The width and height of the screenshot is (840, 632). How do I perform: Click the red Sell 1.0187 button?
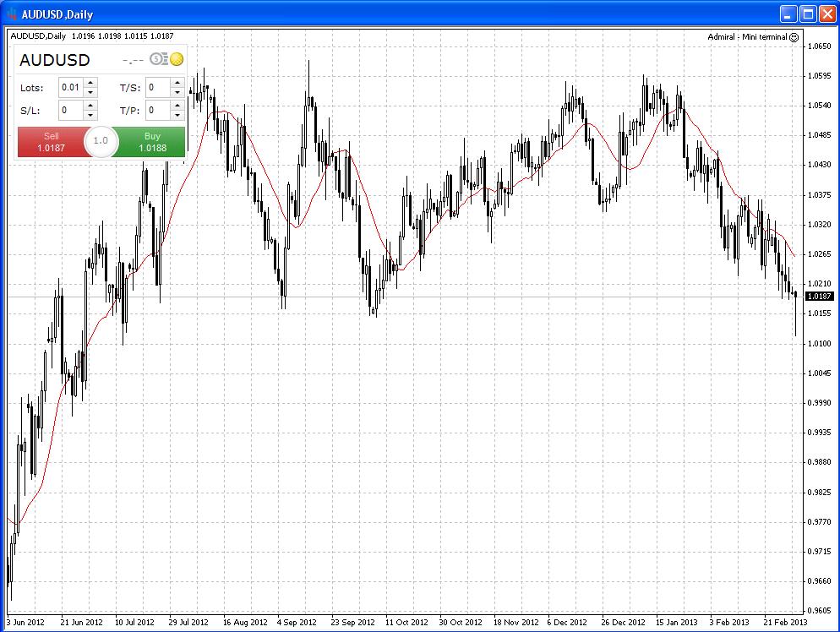(52, 142)
